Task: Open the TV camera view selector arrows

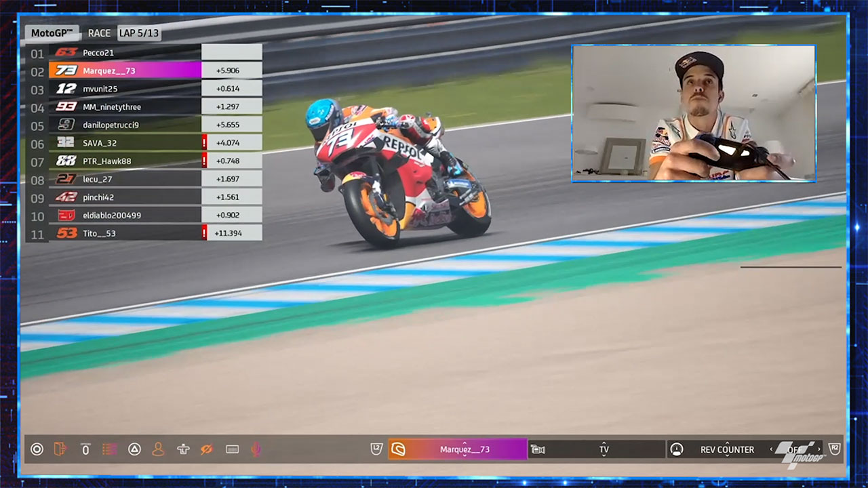Action: pyautogui.click(x=605, y=449)
